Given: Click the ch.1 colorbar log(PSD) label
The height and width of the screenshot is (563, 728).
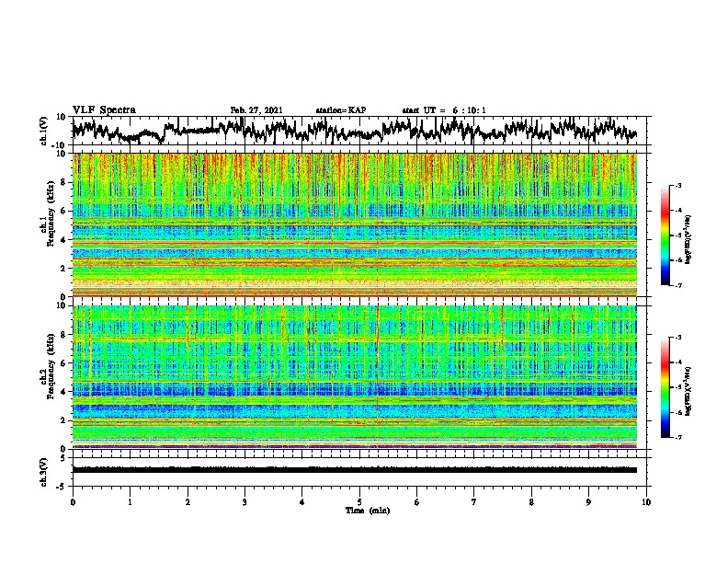Looking at the screenshot, I should [688, 240].
